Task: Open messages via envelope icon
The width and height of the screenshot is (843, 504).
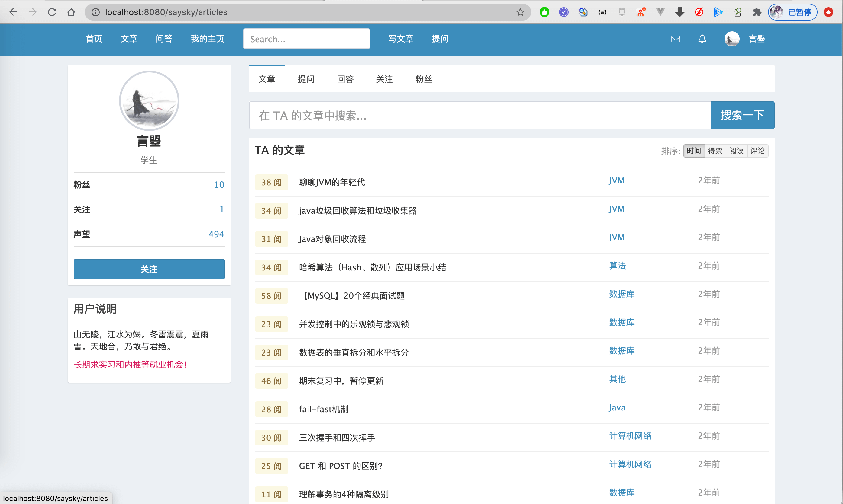Action: tap(676, 39)
